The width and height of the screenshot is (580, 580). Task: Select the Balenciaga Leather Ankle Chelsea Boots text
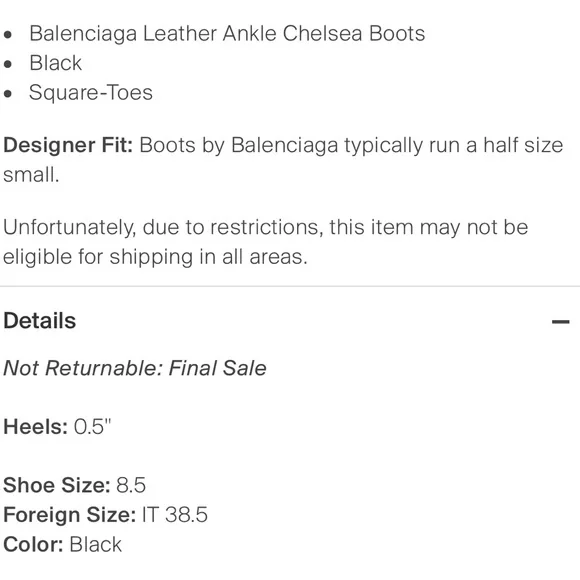[x=227, y=33]
